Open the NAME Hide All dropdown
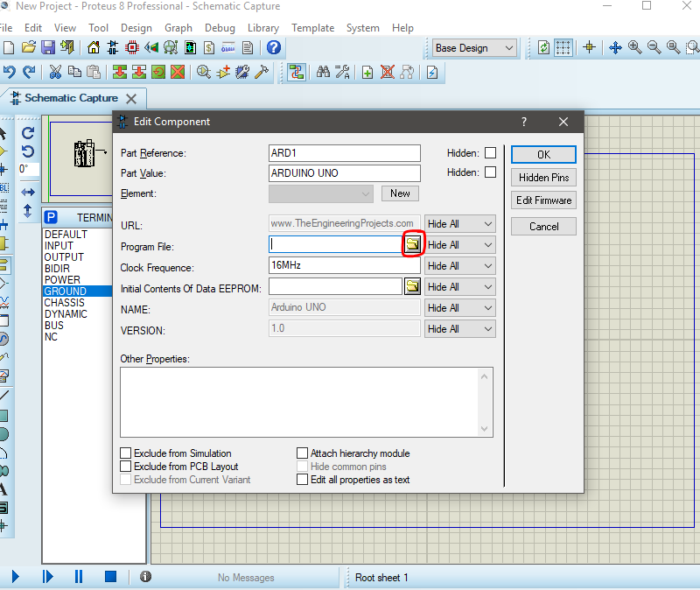700x590 pixels. [x=460, y=308]
